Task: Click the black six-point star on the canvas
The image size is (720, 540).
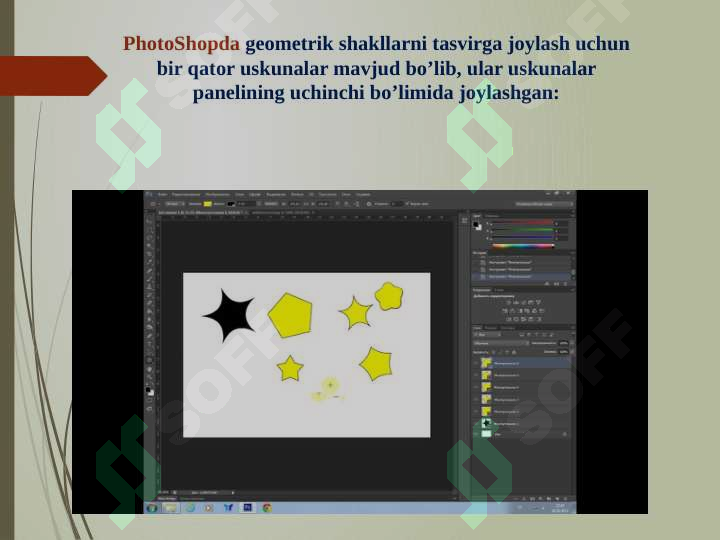Action: (231, 316)
